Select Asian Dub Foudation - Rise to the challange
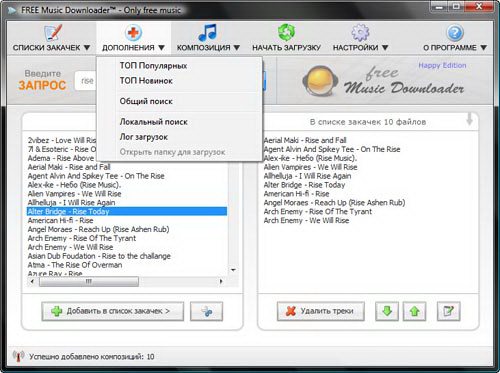Screen dimensions: 500x373 (99, 256)
